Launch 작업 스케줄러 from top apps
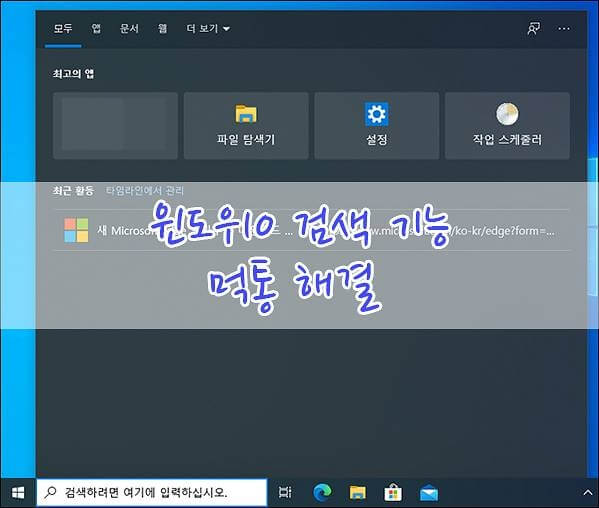This screenshot has width=599, height=508. coord(507,126)
